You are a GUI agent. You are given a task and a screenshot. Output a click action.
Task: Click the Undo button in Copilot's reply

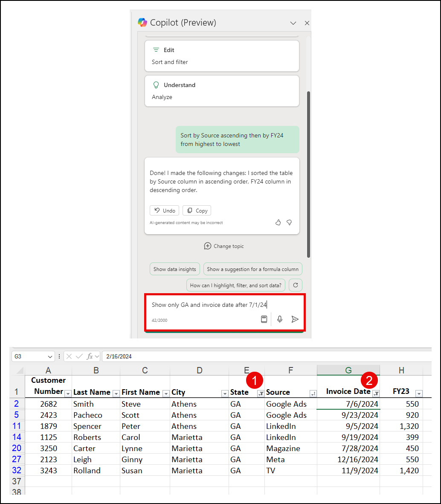pyautogui.click(x=164, y=210)
